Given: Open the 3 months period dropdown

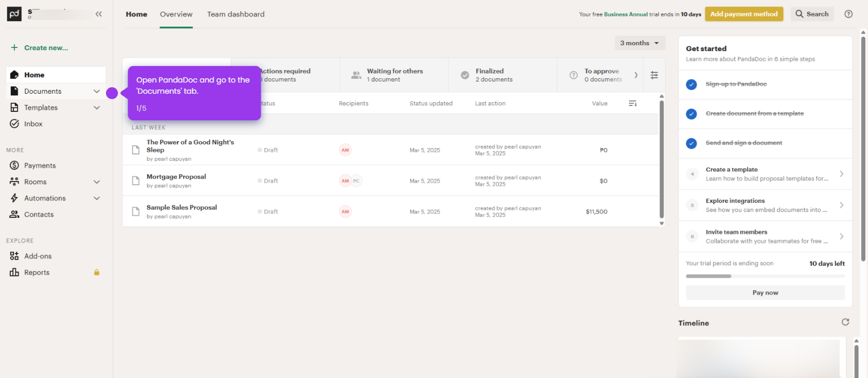Looking at the screenshot, I should [640, 43].
